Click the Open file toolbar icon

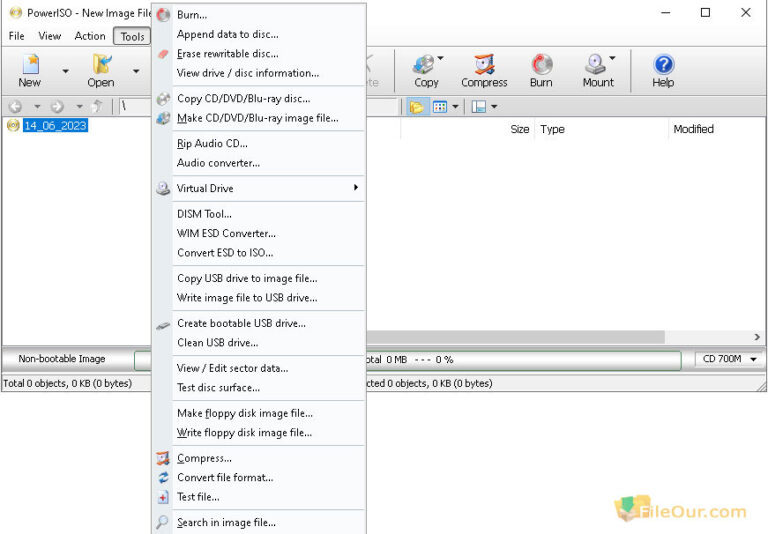click(x=102, y=65)
